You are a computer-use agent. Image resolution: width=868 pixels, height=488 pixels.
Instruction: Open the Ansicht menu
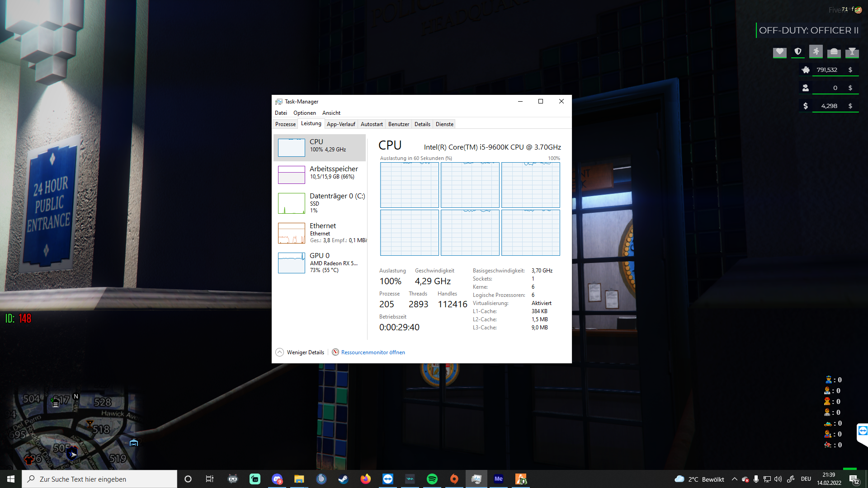coord(331,113)
